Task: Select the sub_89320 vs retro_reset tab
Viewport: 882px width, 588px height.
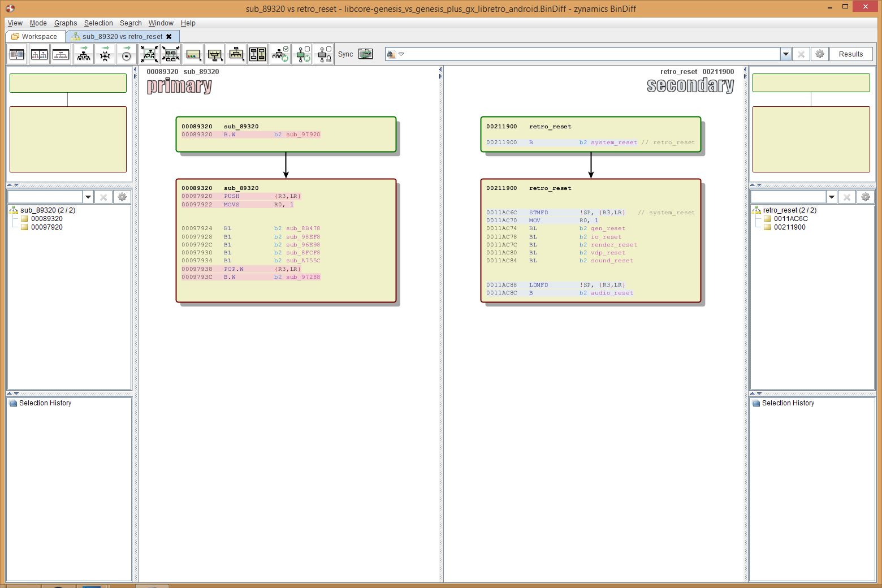Action: [x=122, y=37]
